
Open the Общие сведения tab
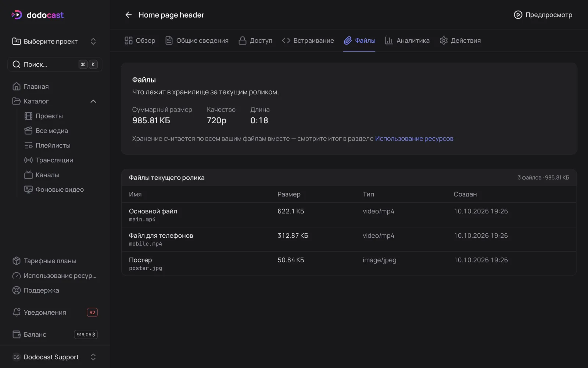(197, 40)
